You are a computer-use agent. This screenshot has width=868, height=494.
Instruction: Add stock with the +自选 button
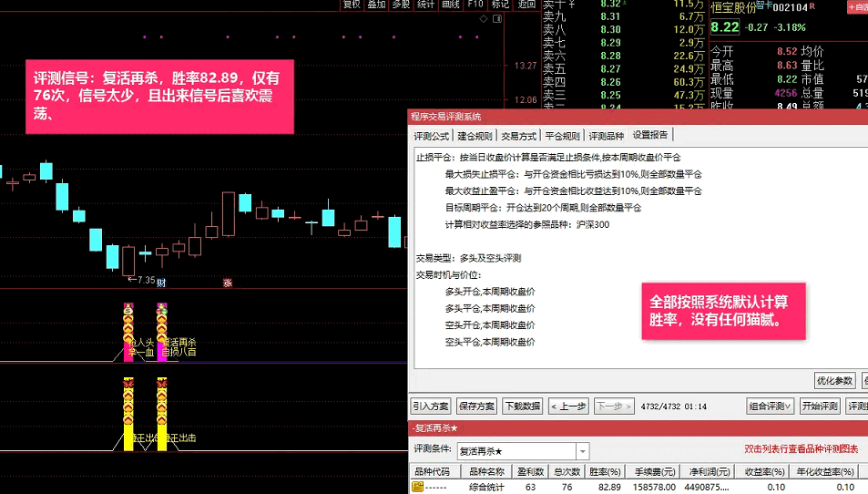858,6
